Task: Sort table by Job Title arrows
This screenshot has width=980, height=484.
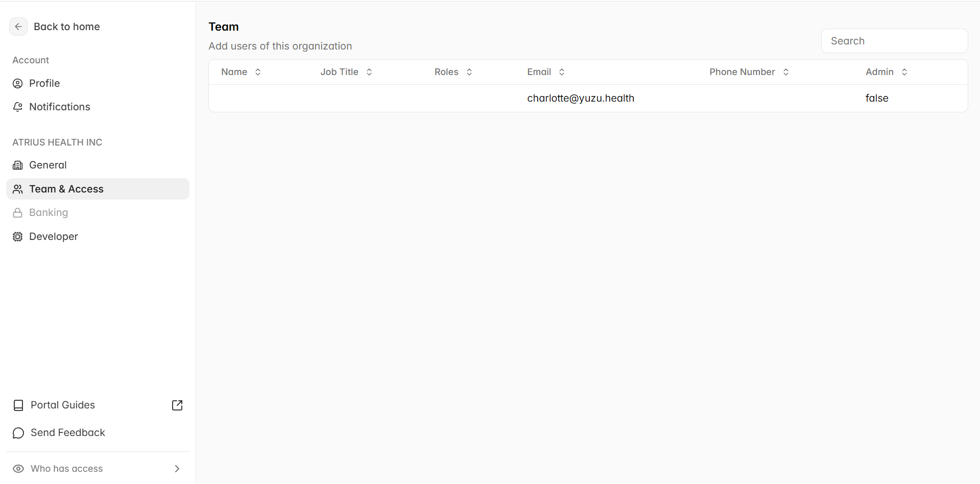Action: 369,72
